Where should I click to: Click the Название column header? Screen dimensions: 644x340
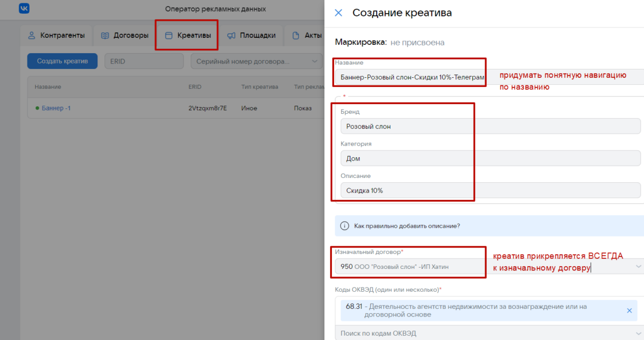48,87
